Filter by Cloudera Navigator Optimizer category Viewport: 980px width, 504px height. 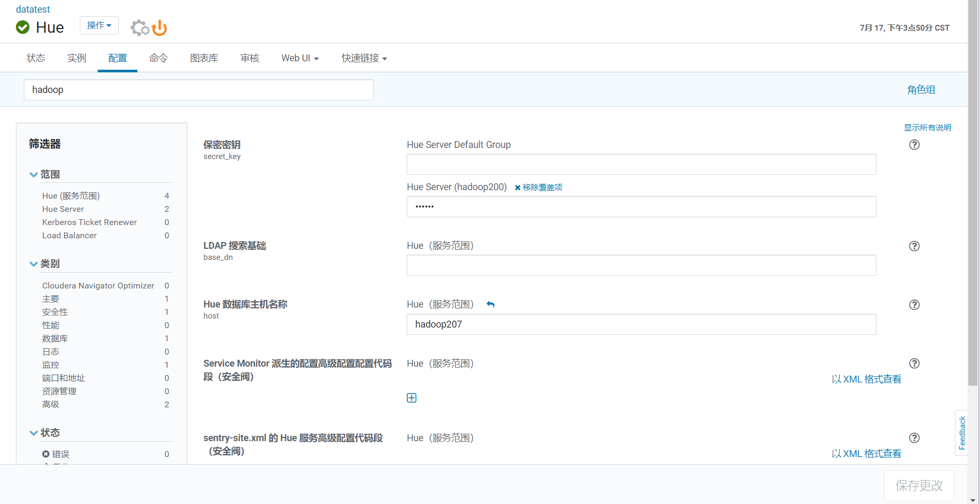(x=98, y=286)
